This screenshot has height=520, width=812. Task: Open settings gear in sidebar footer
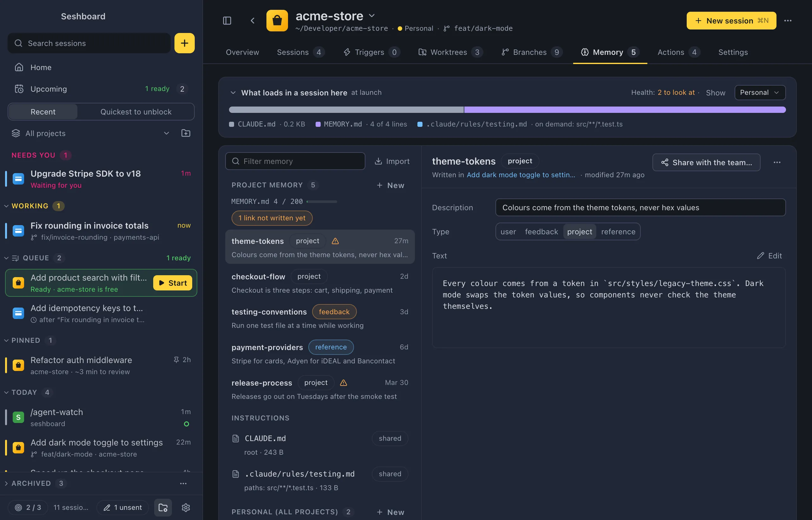click(x=186, y=507)
